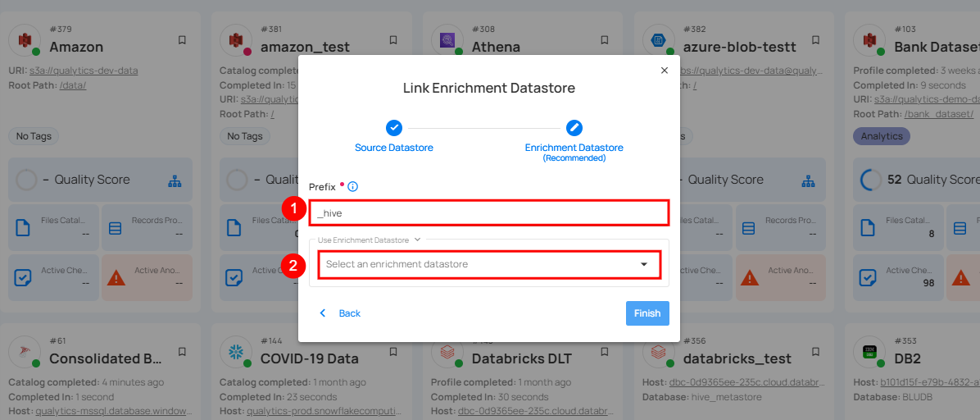Open the Select an enrichment datastore dropdown
The height and width of the screenshot is (420, 980).
point(475,264)
